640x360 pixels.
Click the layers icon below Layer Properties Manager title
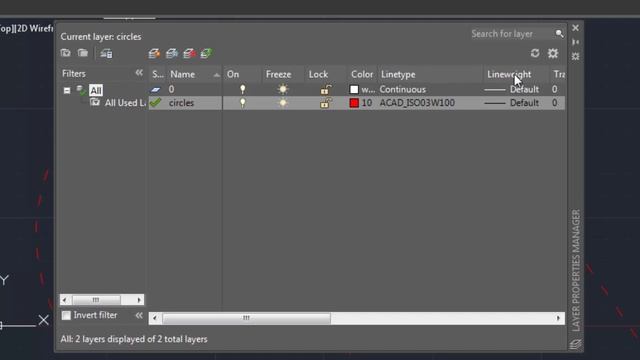576,344
